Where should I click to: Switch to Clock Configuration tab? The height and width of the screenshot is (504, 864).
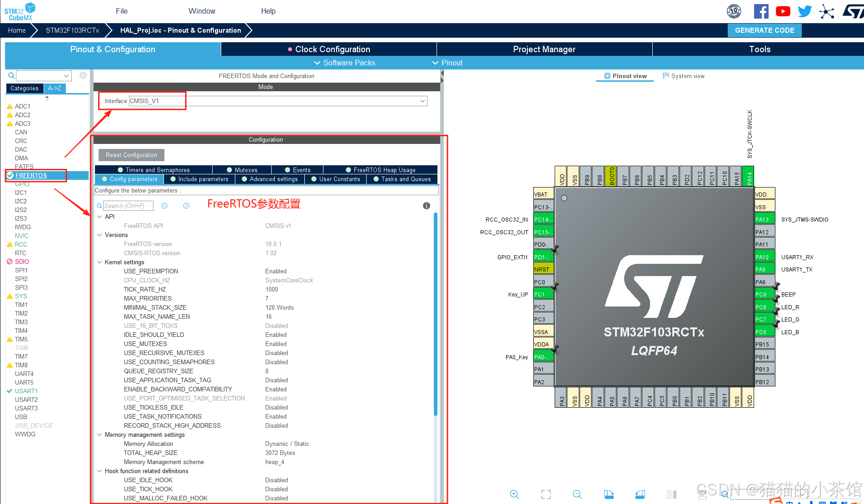(x=329, y=49)
